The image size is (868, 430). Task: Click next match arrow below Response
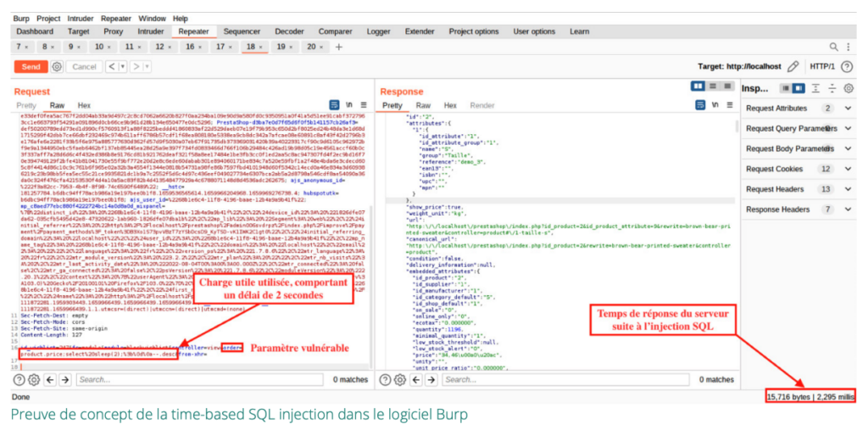click(431, 380)
